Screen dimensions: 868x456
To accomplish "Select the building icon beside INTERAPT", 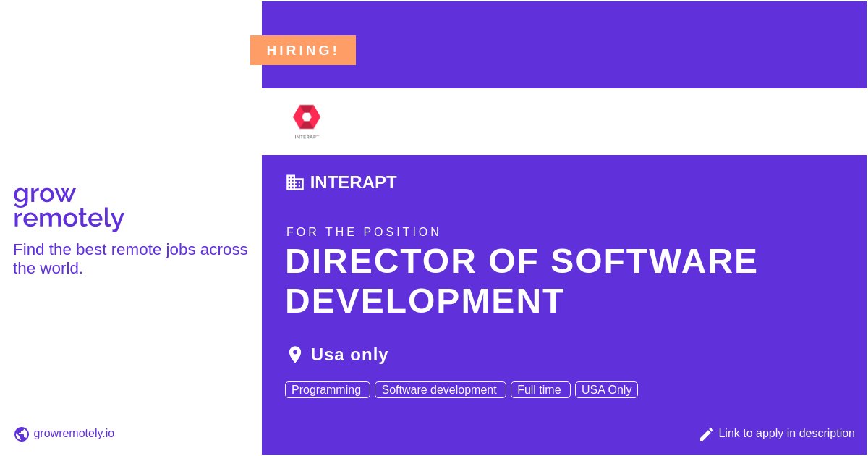I will click(x=294, y=182).
